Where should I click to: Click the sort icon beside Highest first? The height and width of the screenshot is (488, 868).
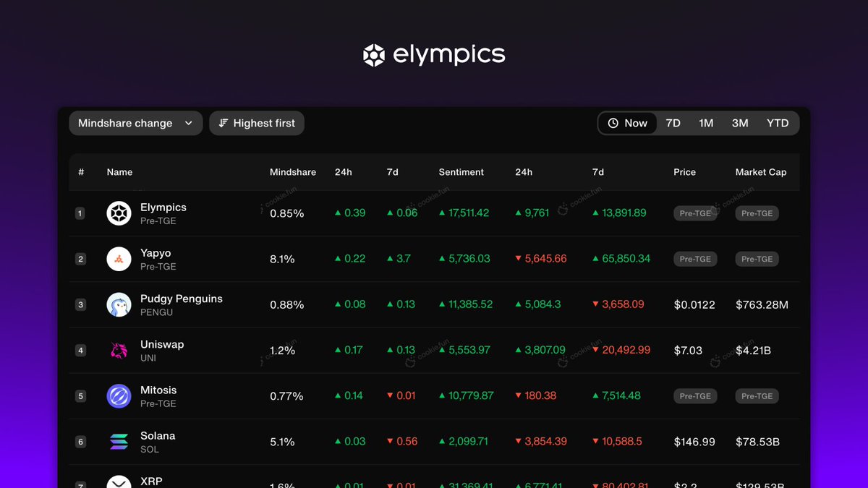coord(224,123)
